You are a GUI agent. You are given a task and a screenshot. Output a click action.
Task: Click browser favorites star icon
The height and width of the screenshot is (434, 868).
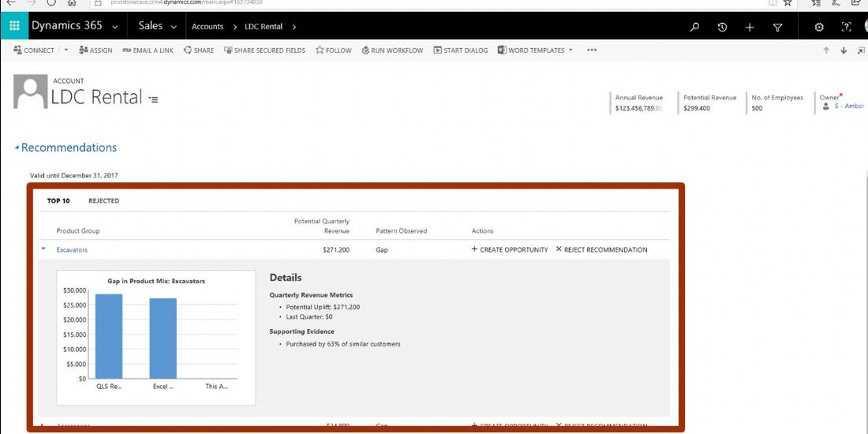pyautogui.click(x=788, y=2)
